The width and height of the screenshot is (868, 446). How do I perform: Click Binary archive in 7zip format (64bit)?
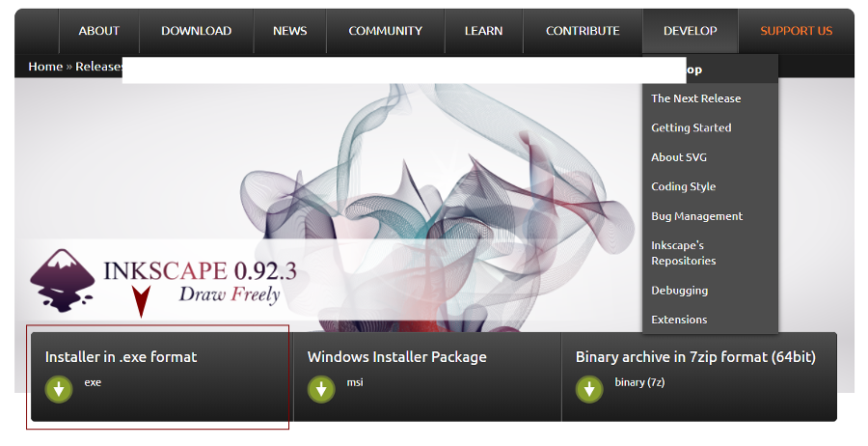pos(695,357)
